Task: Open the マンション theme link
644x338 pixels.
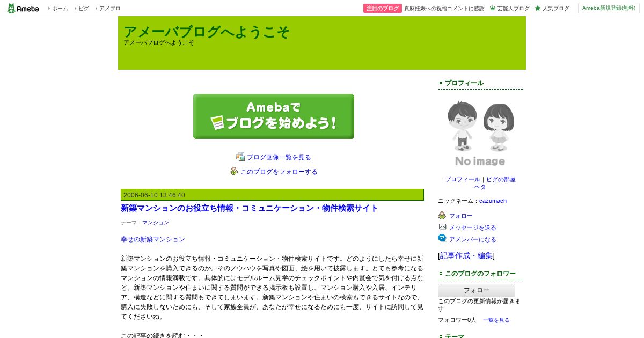Action: tap(156, 222)
